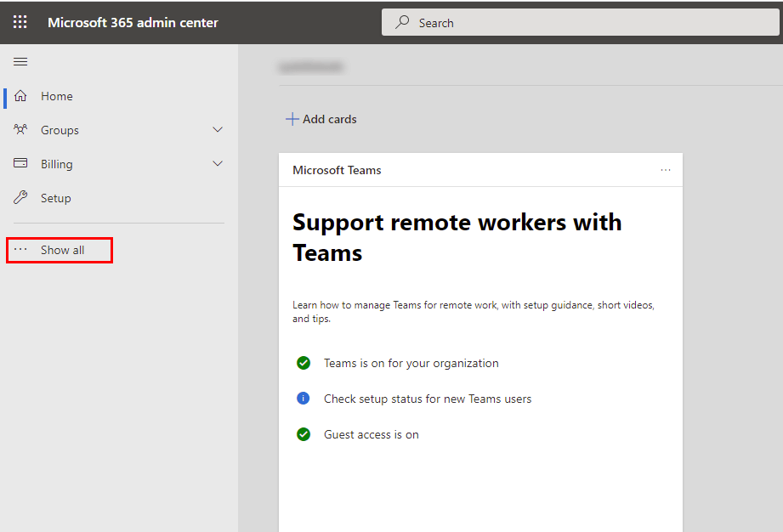Viewport: 783px width, 532px height.
Task: Open the app launcher waffle icon
Action: [20, 22]
